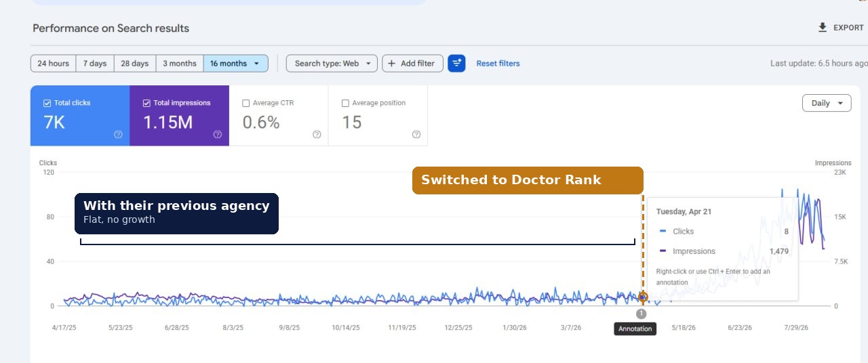The height and width of the screenshot is (363, 868).
Task: Click the 7K total clicks value
Action: 54,123
